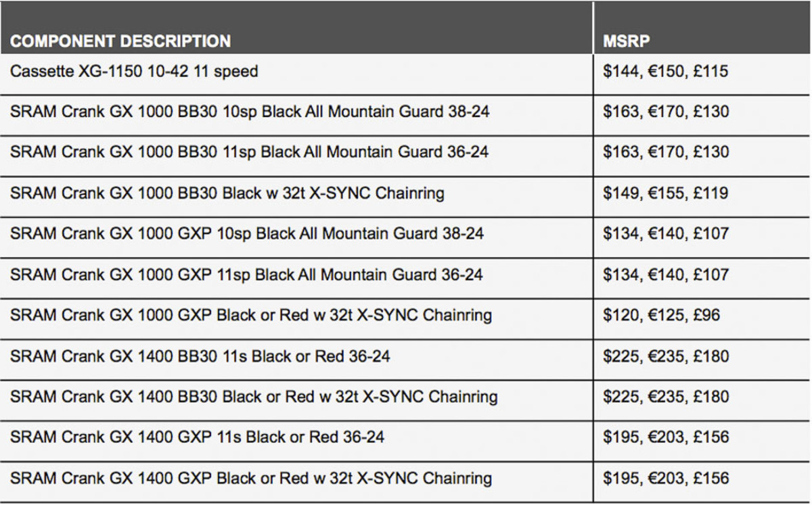This screenshot has height=505, width=812.
Task: Select GX 1000 BB30 10sp 38-24 description
Action: (250, 112)
